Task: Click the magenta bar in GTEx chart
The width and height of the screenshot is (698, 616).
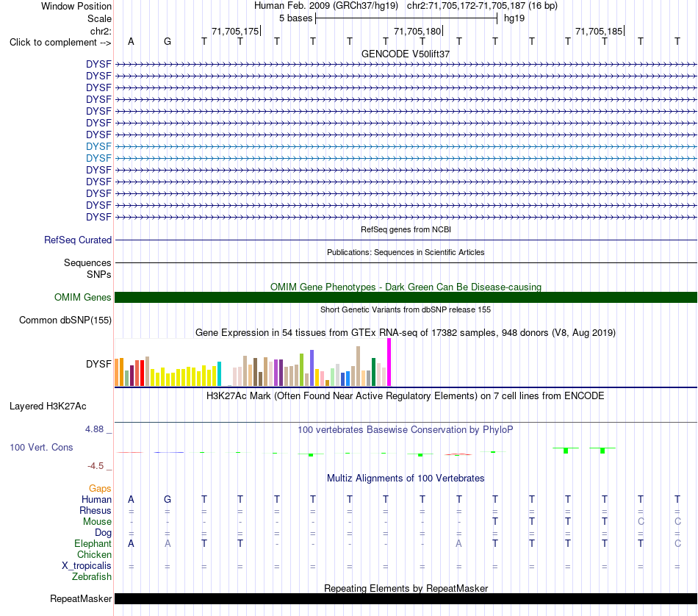Action: click(389, 362)
